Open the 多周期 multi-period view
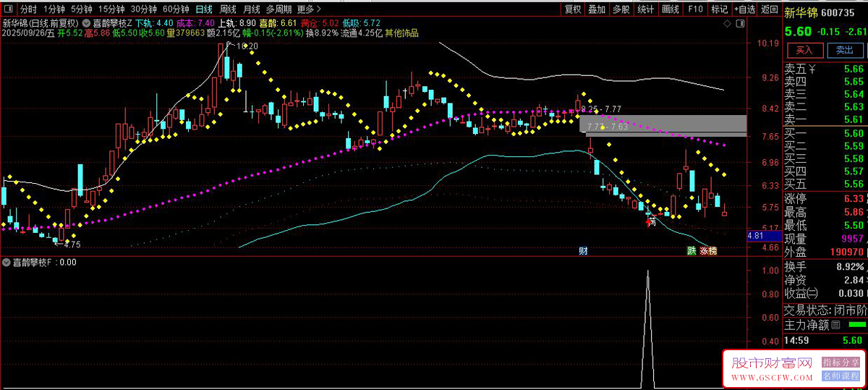Screen dimensions: 868x390 pyautogui.click(x=278, y=9)
